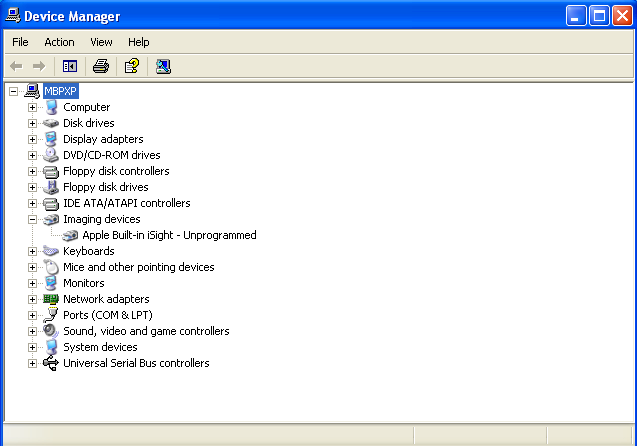Expand the Display adapters node

(x=32, y=139)
